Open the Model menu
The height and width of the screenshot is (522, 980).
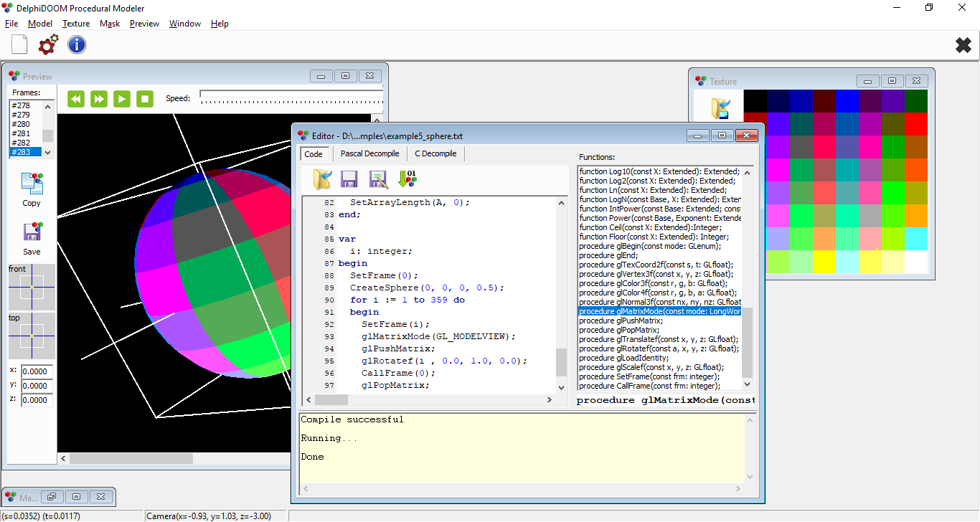40,23
